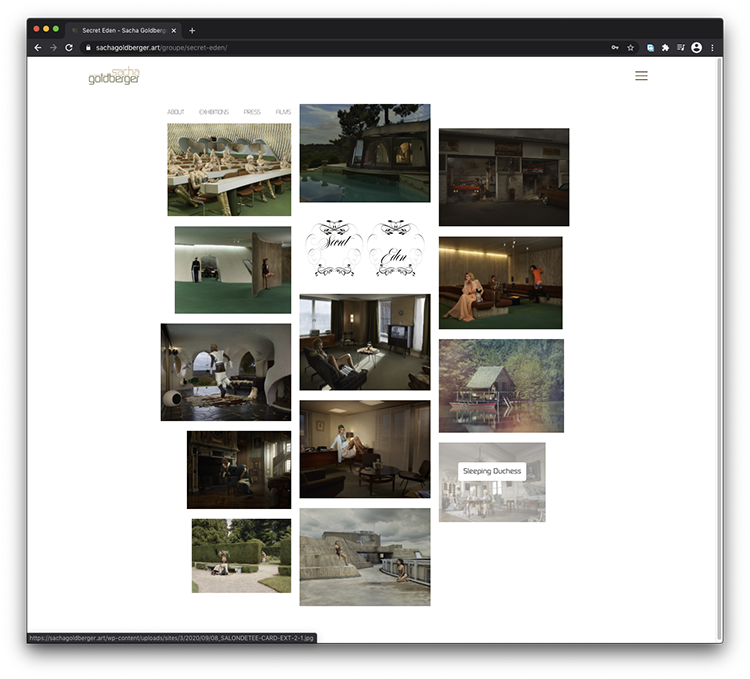This screenshot has width=750, height=679.
Task: Bookmark this page with the star icon
Action: [x=630, y=47]
